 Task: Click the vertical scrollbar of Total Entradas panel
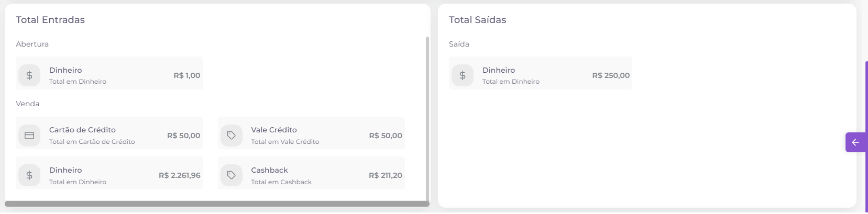click(x=427, y=118)
